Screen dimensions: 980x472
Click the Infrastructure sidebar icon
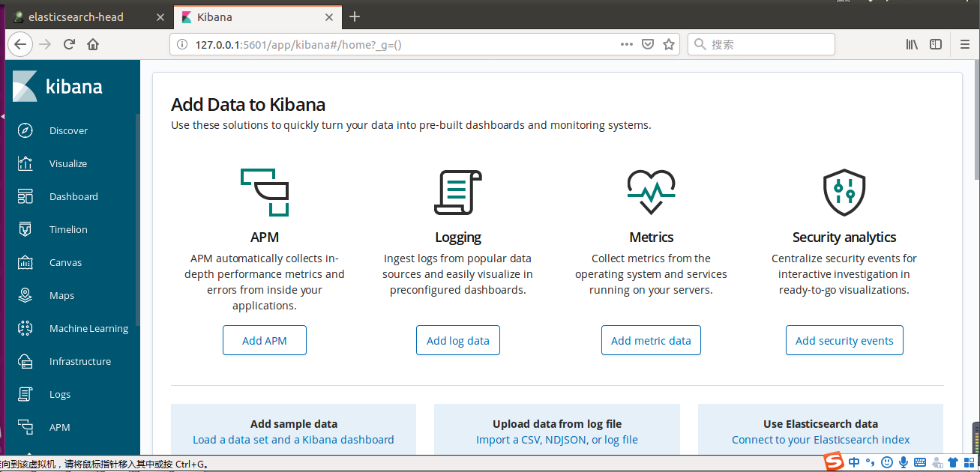click(x=25, y=361)
